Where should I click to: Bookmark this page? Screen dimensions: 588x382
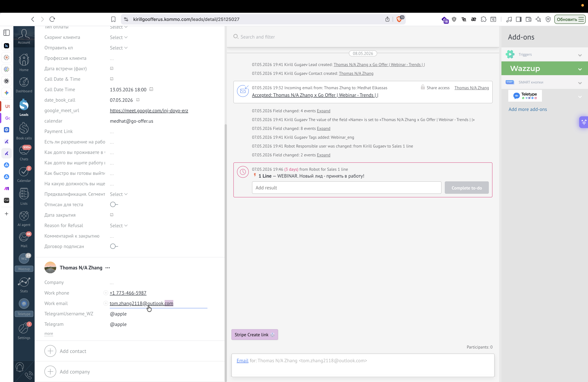[113, 19]
